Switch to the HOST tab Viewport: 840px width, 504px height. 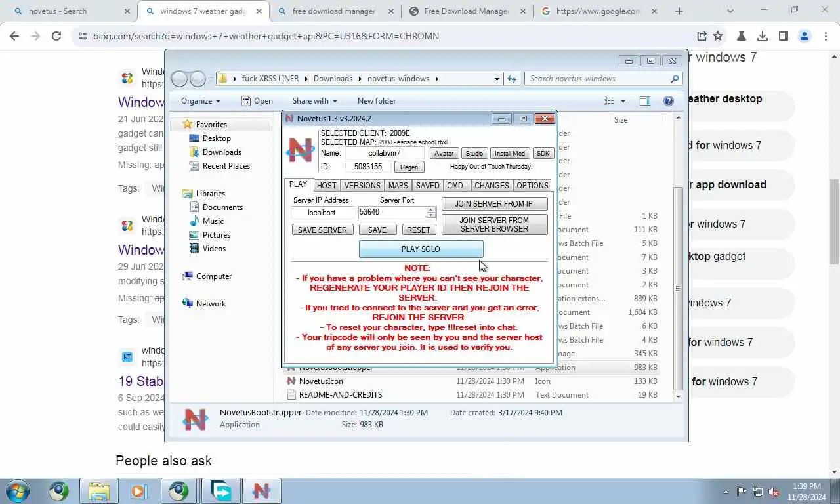(x=326, y=186)
